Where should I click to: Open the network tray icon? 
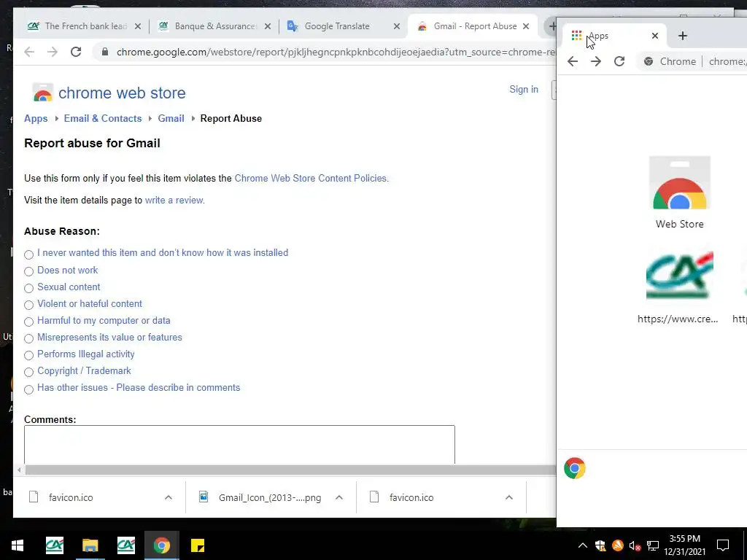pyautogui.click(x=653, y=545)
